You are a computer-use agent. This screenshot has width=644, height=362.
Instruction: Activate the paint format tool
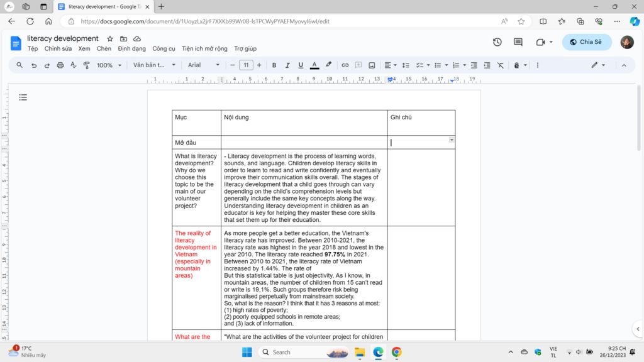(86, 65)
